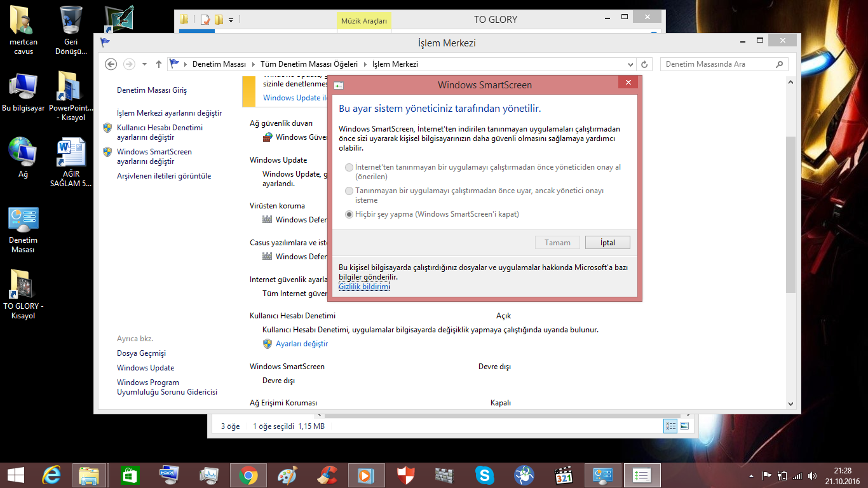Select 'uyar, ancak yönetici onayı isteme' option
Image resolution: width=868 pixels, height=488 pixels.
pyautogui.click(x=349, y=191)
